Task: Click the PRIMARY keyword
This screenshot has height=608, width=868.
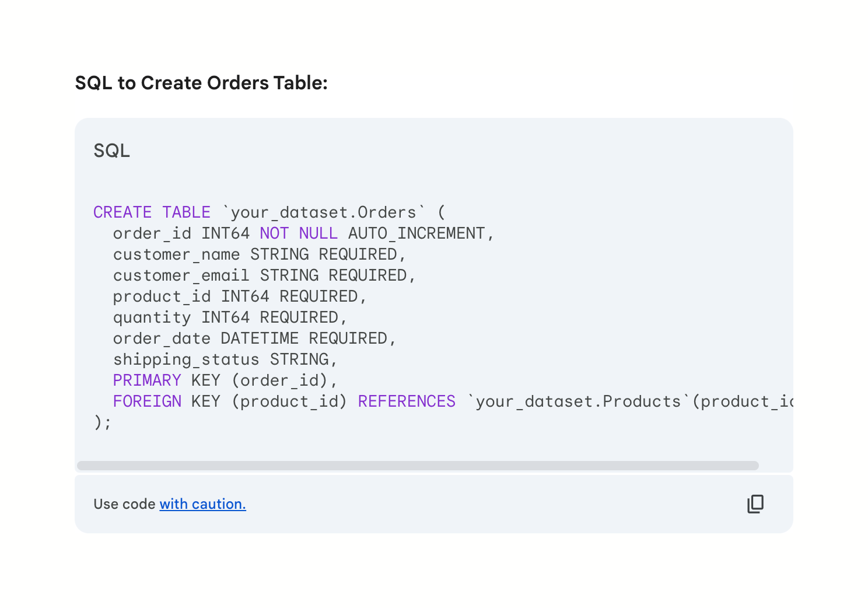Action: (147, 380)
